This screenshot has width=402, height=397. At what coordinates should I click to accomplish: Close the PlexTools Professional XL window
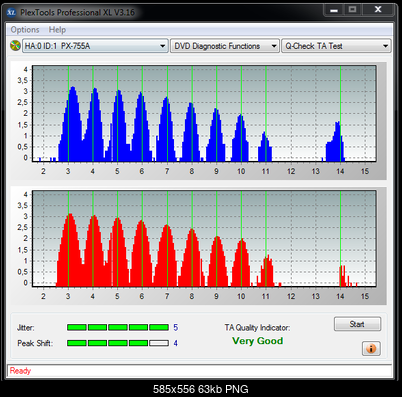378,10
